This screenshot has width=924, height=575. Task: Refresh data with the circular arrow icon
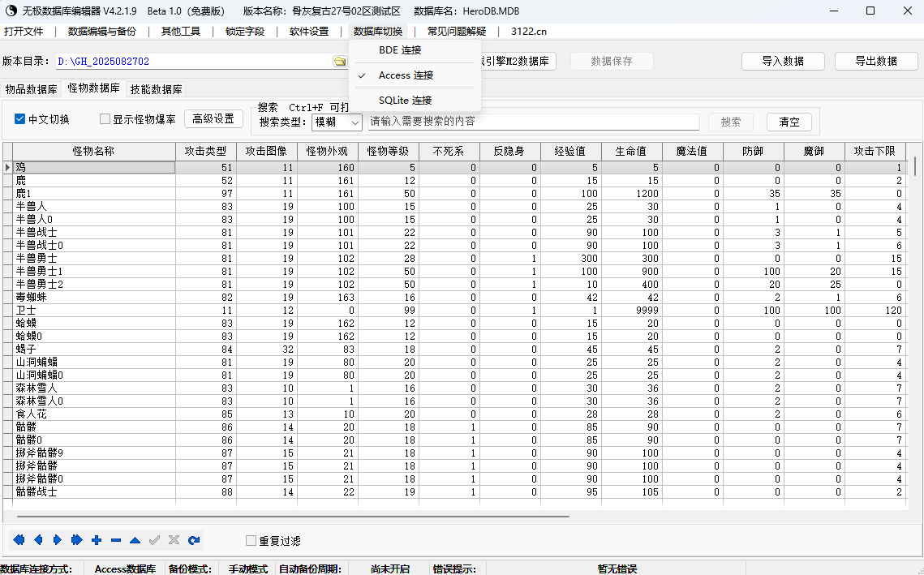[194, 539]
